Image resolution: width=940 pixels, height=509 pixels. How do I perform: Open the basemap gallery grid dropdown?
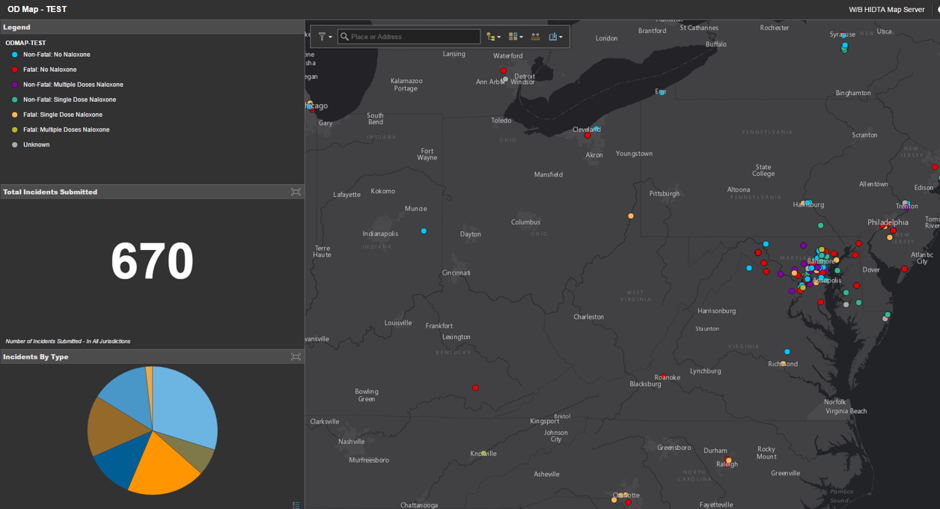[516, 37]
